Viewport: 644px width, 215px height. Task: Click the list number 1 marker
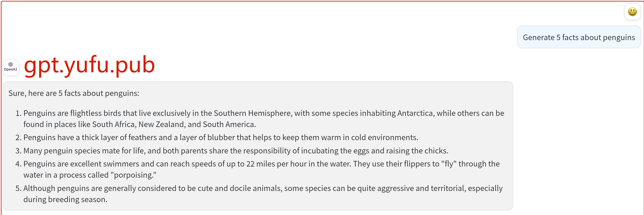click(x=18, y=113)
